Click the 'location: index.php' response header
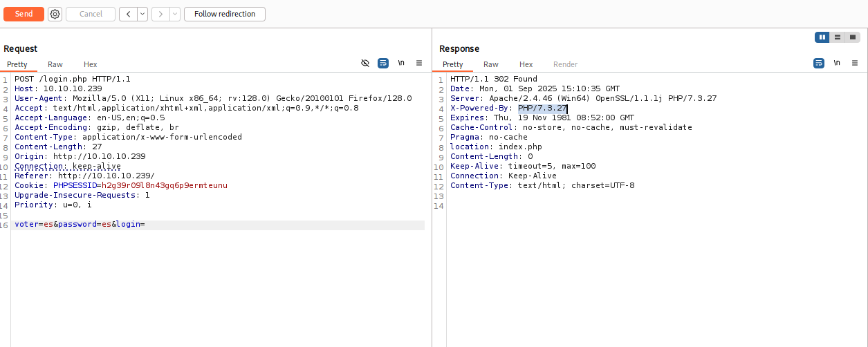This screenshot has width=868, height=347. click(496, 147)
